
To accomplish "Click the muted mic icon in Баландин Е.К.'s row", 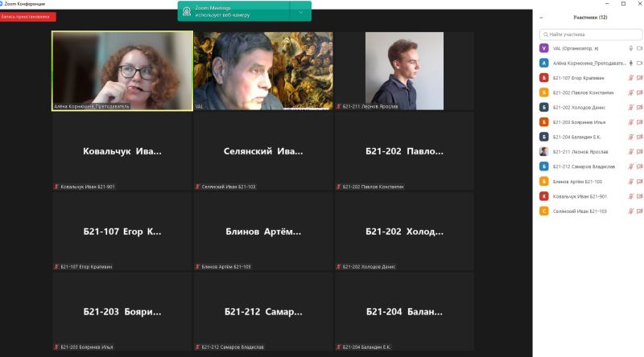I will (631, 137).
